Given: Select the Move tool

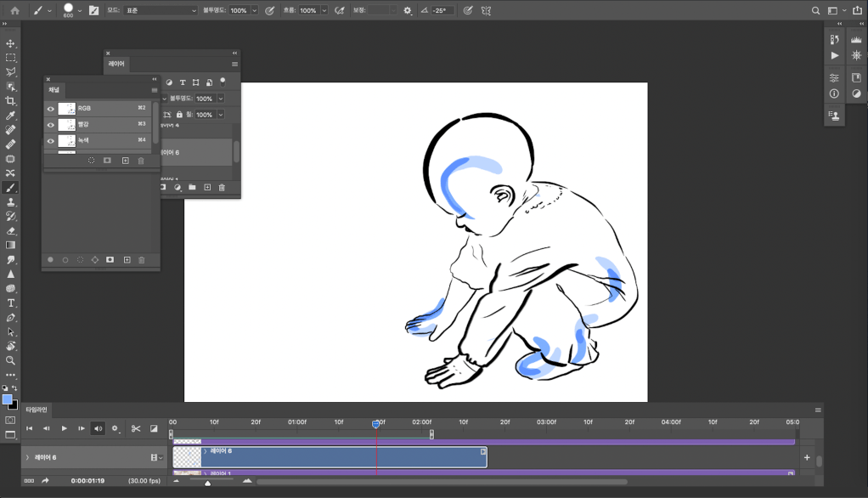Looking at the screenshot, I should pos(10,43).
